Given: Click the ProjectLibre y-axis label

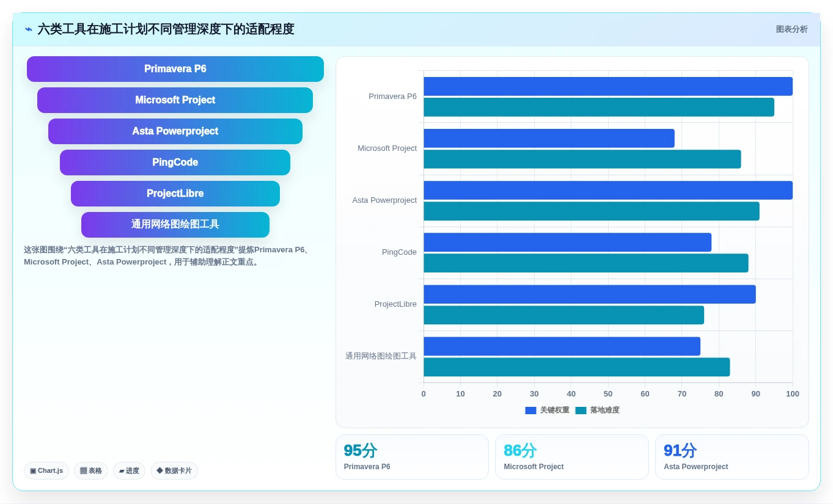Looking at the screenshot, I should (395, 304).
